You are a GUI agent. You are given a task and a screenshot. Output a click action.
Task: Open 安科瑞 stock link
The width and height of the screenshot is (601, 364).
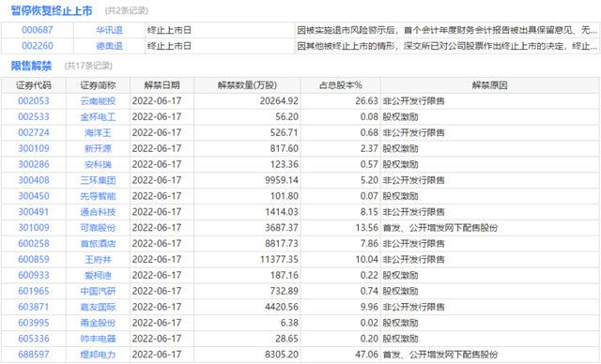[98, 164]
